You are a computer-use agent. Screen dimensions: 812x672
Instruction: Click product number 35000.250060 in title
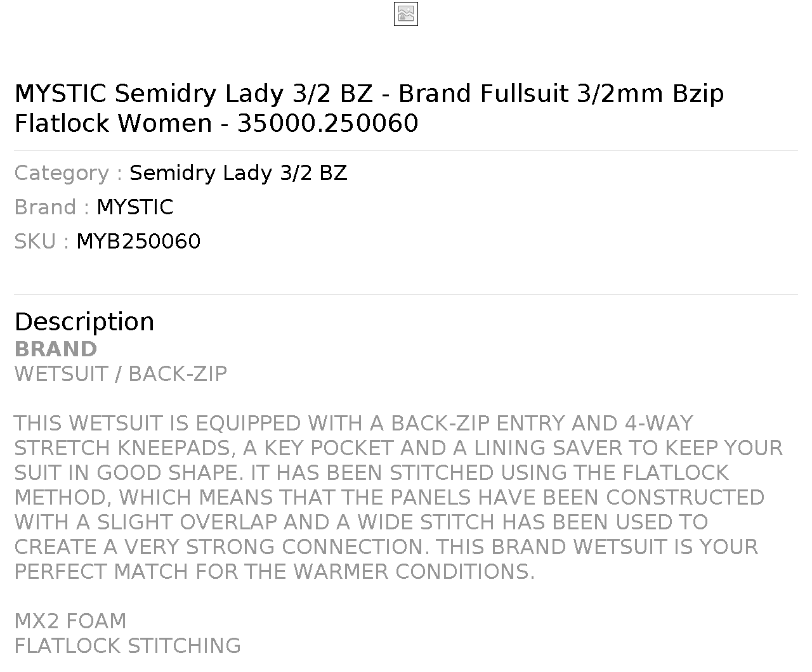pos(328,123)
